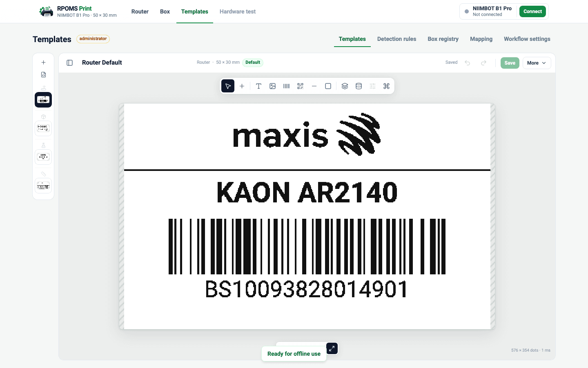Viewport: 588px width, 368px height.
Task: Click the properties sliders icon
Action: pyautogui.click(x=372, y=86)
